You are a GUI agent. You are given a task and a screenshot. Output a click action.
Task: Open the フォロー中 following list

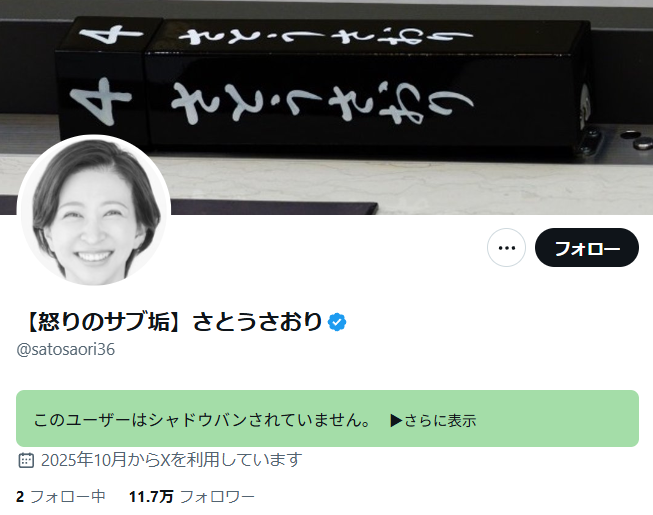(67, 497)
